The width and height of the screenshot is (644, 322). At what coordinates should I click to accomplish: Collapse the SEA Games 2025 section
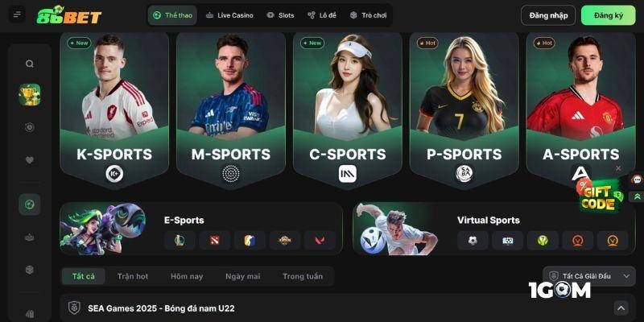click(621, 308)
